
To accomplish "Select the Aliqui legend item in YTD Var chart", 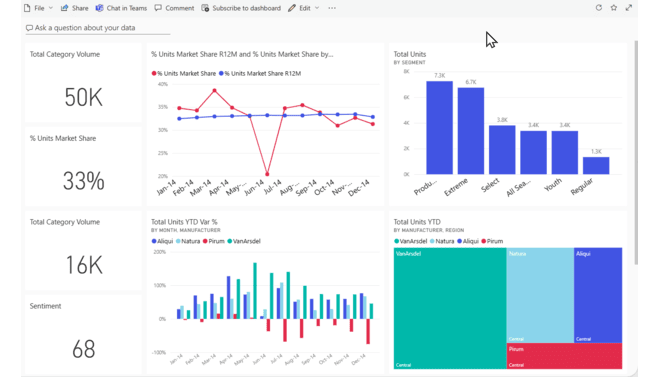I will tap(162, 241).
